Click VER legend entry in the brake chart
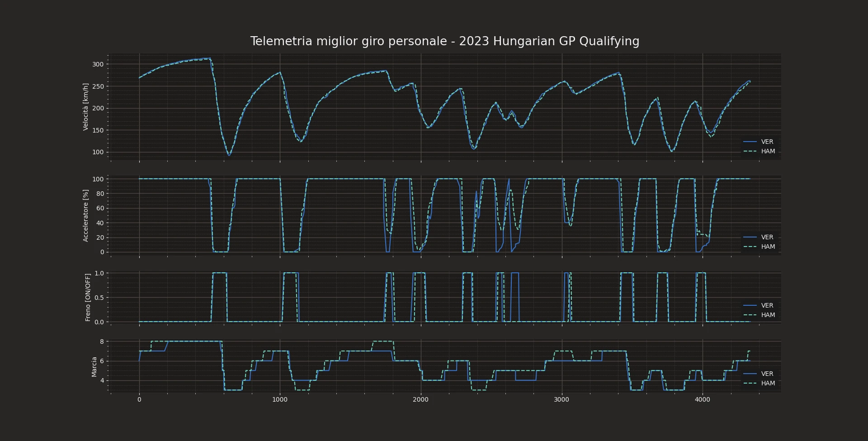The image size is (868, 441). click(759, 305)
